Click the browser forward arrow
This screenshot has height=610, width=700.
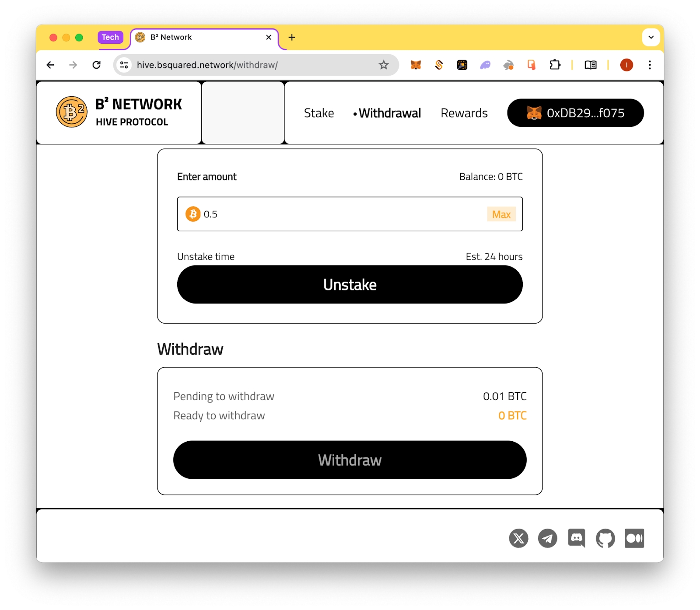coord(73,65)
